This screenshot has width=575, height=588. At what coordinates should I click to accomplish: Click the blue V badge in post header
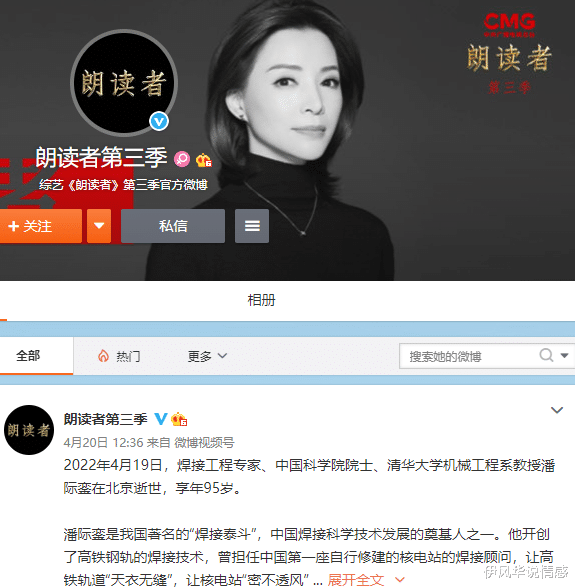click(161, 418)
